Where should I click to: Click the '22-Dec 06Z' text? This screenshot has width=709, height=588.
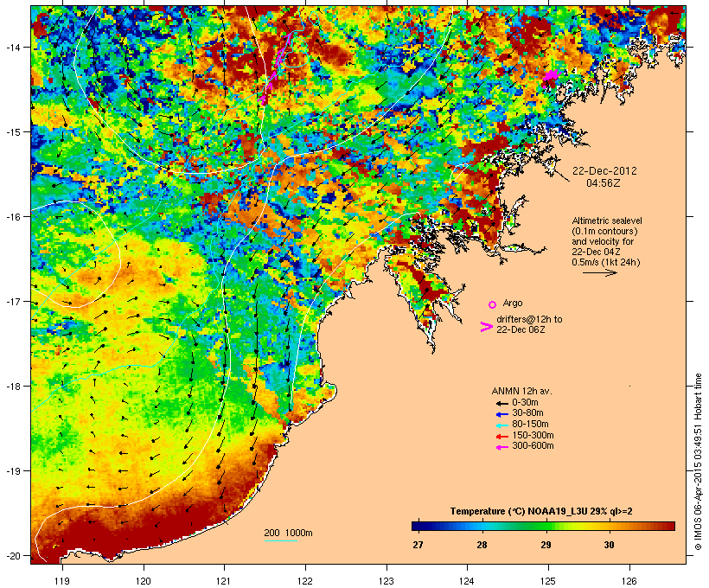521,329
